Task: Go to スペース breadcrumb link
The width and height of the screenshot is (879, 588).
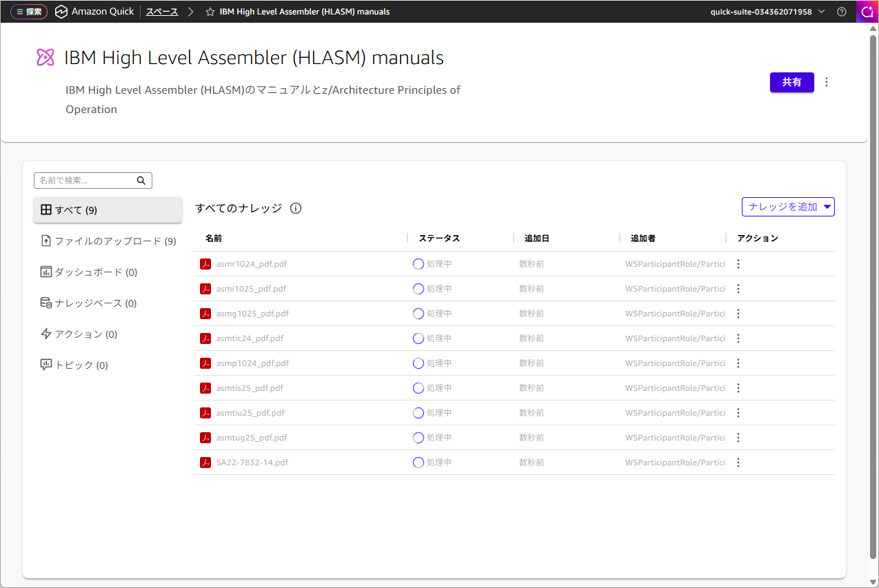Action: (x=162, y=12)
